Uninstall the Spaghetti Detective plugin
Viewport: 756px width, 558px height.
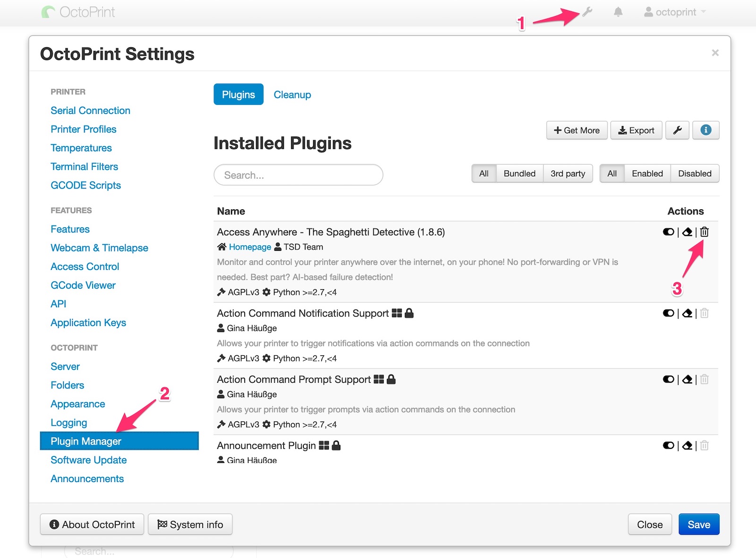pos(704,232)
